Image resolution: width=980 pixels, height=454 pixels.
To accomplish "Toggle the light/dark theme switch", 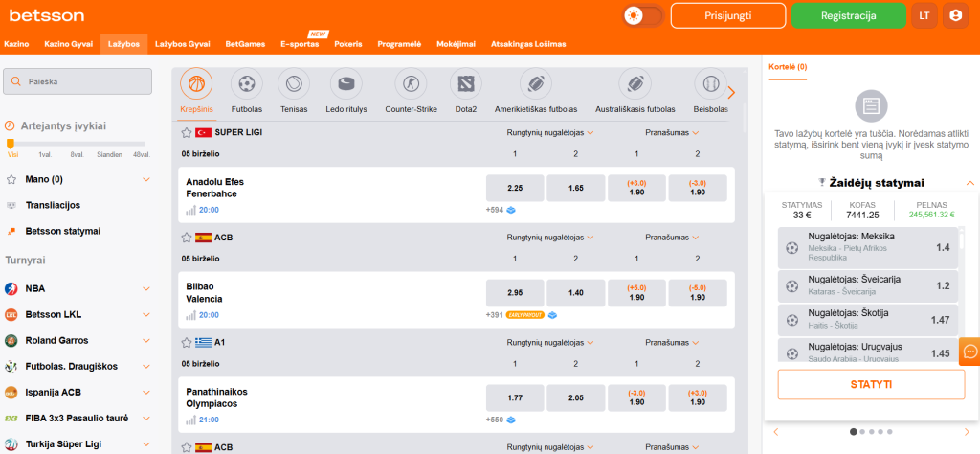I will (642, 15).
